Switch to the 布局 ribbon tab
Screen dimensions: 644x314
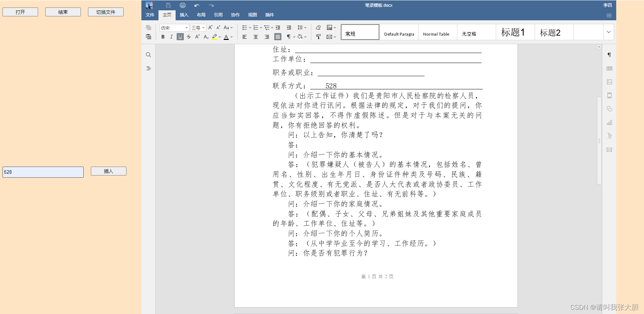pyautogui.click(x=201, y=15)
